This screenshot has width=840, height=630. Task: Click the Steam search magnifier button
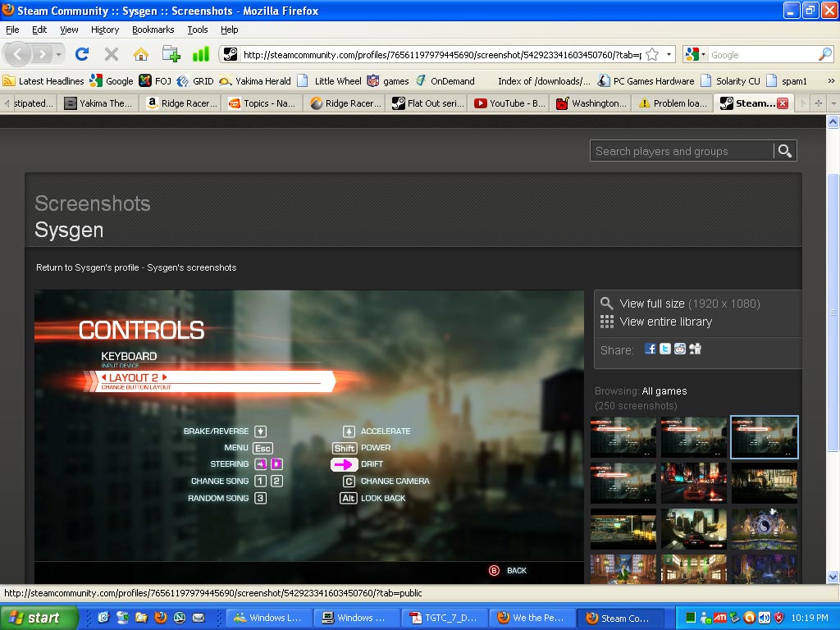(x=785, y=151)
